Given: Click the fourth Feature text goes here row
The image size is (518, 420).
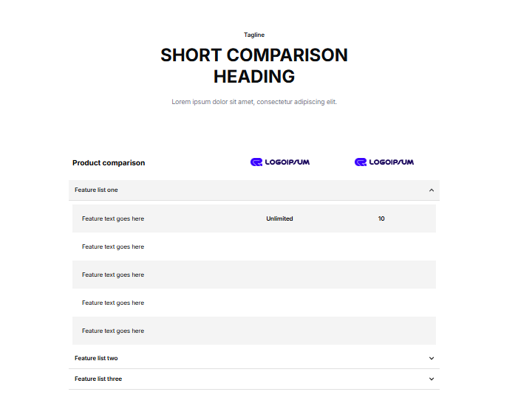Looking at the screenshot, I should tap(113, 303).
